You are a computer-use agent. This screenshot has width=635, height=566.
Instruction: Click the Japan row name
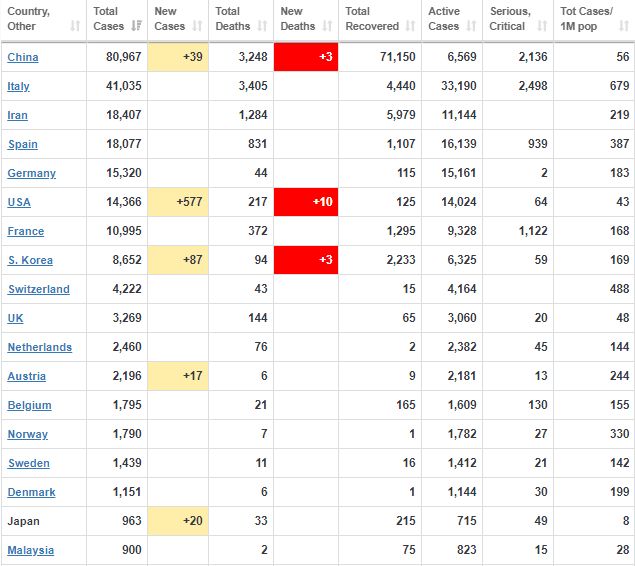tap(23, 521)
